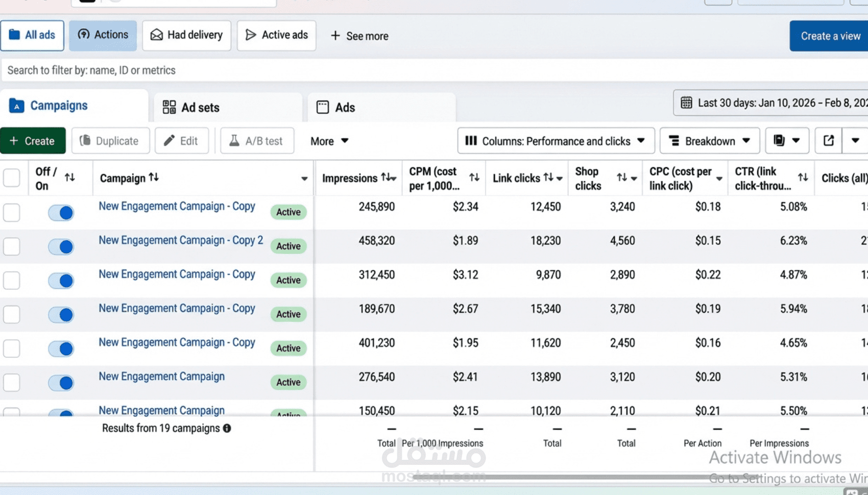868x495 pixels.
Task: Sort the Off/On column arrows
Action: (70, 178)
